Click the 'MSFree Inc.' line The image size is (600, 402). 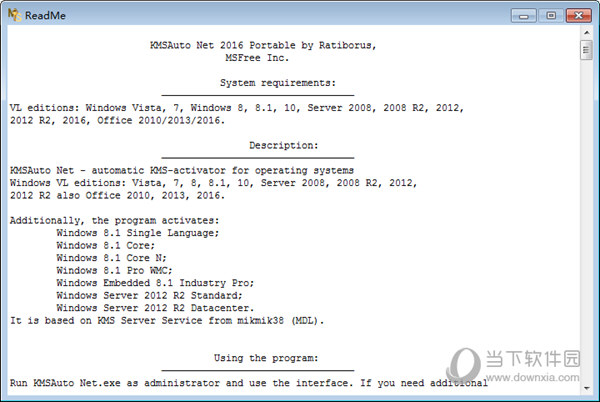click(257, 58)
